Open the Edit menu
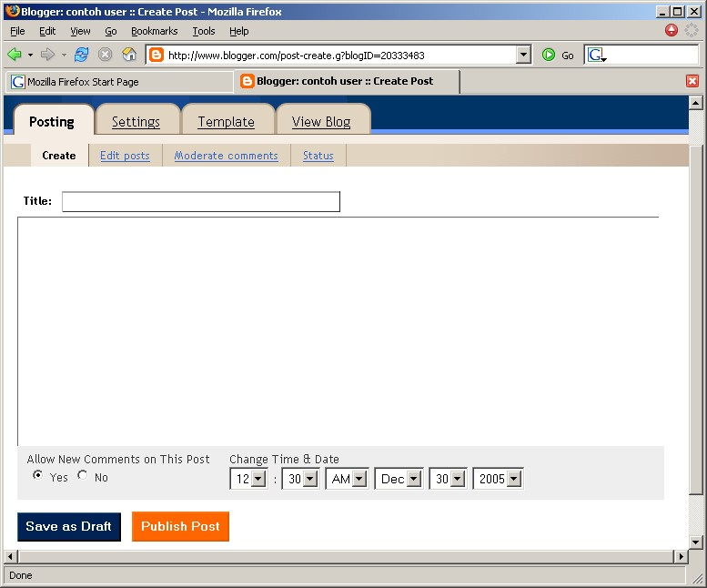The image size is (707, 588). coord(47,31)
